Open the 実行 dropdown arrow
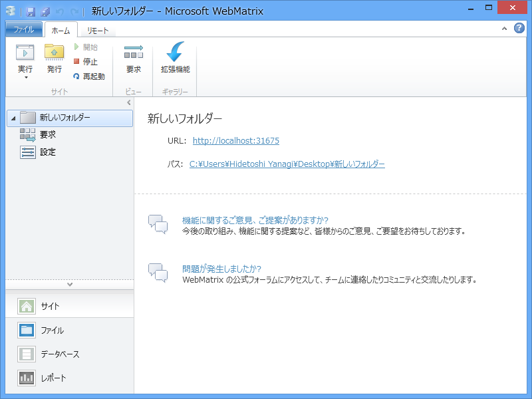 26,78
